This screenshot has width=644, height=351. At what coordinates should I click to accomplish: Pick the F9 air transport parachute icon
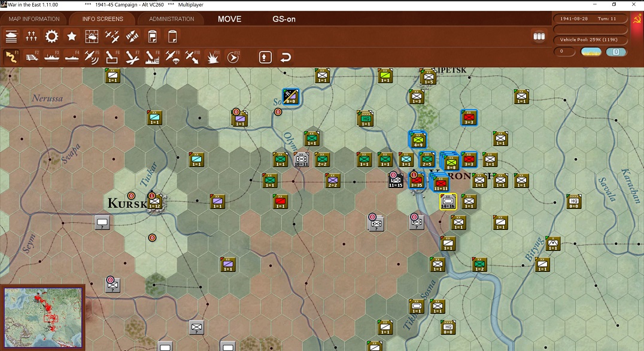pyautogui.click(x=172, y=57)
